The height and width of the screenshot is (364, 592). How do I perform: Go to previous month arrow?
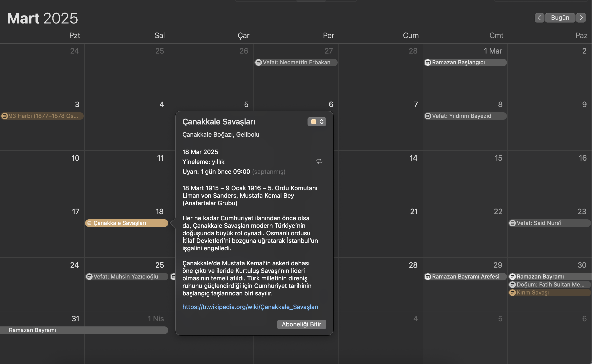click(x=539, y=18)
